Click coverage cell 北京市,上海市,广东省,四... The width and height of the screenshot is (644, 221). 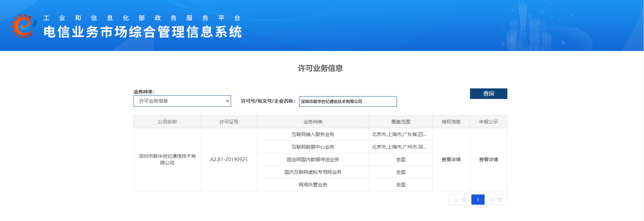pyautogui.click(x=401, y=134)
